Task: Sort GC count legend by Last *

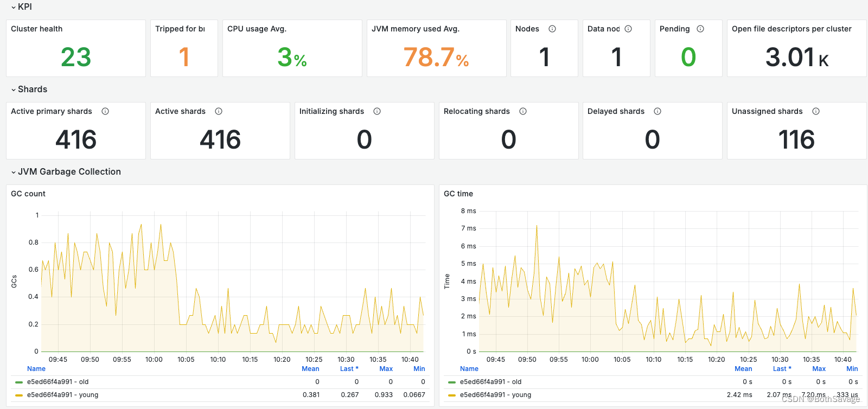Action: (x=349, y=369)
